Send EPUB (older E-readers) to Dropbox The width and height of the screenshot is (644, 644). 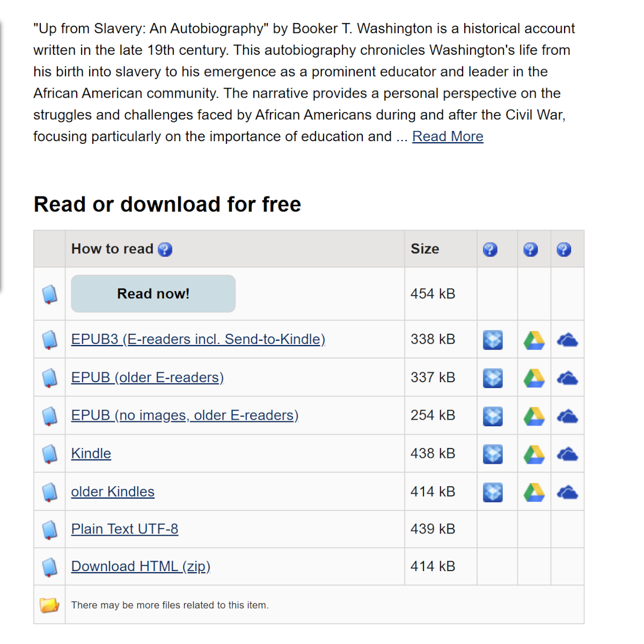click(493, 378)
